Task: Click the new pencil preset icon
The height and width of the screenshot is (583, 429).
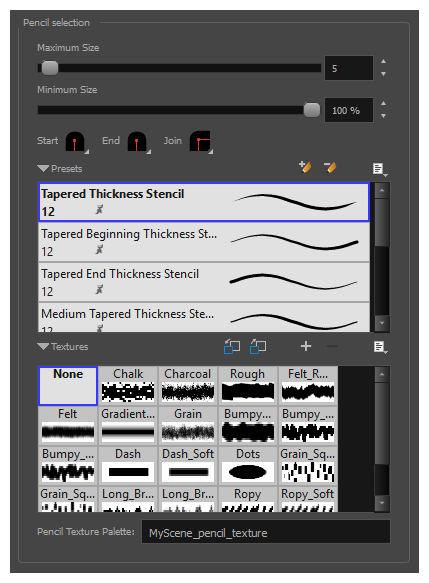Action: tap(305, 167)
